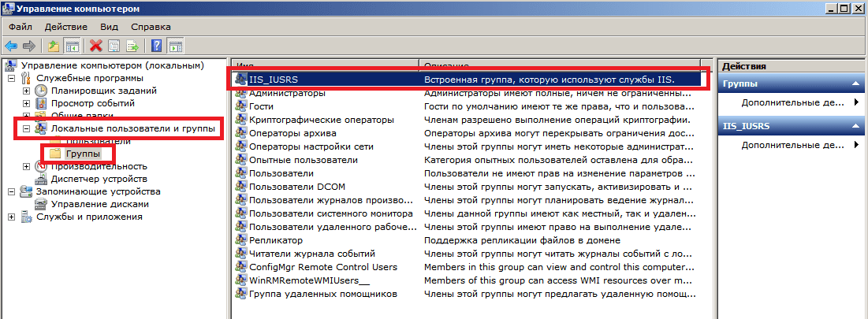Click the red X Delete toolbar icon
This screenshot has height=319, width=868.
coord(96,46)
